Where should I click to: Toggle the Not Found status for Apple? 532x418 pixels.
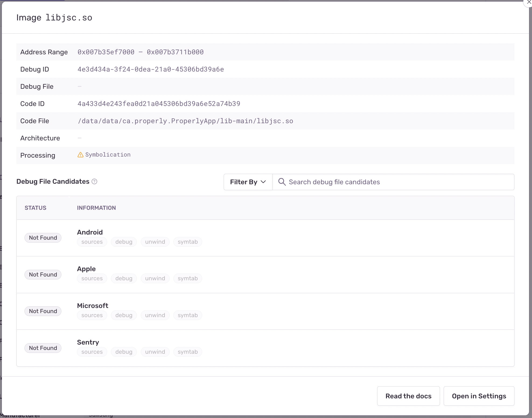43,274
